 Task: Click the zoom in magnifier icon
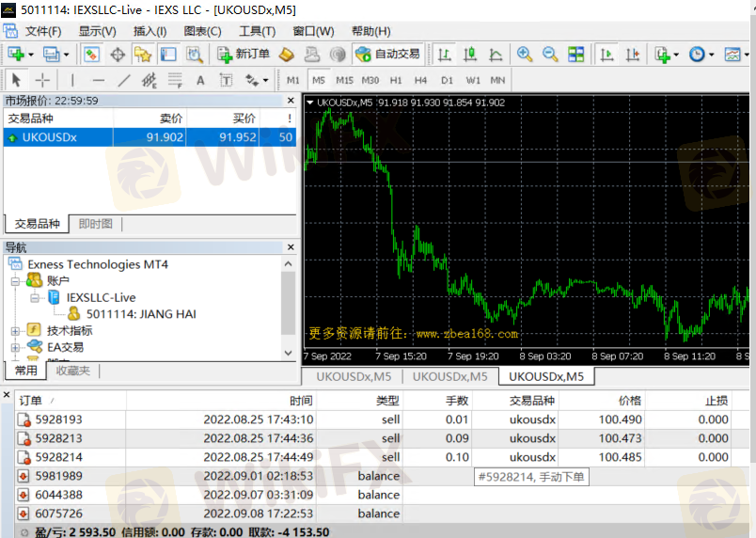525,55
